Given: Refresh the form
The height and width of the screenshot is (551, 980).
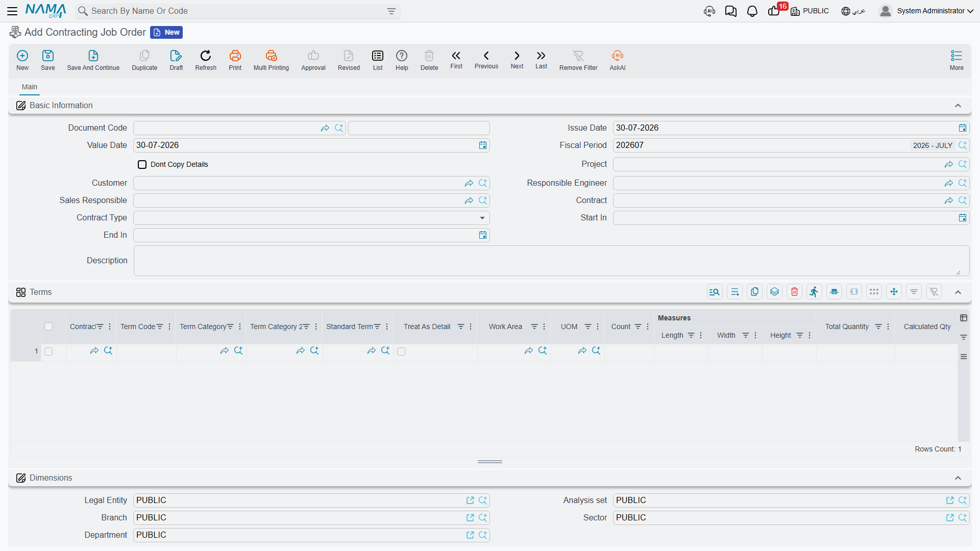Looking at the screenshot, I should point(206,60).
